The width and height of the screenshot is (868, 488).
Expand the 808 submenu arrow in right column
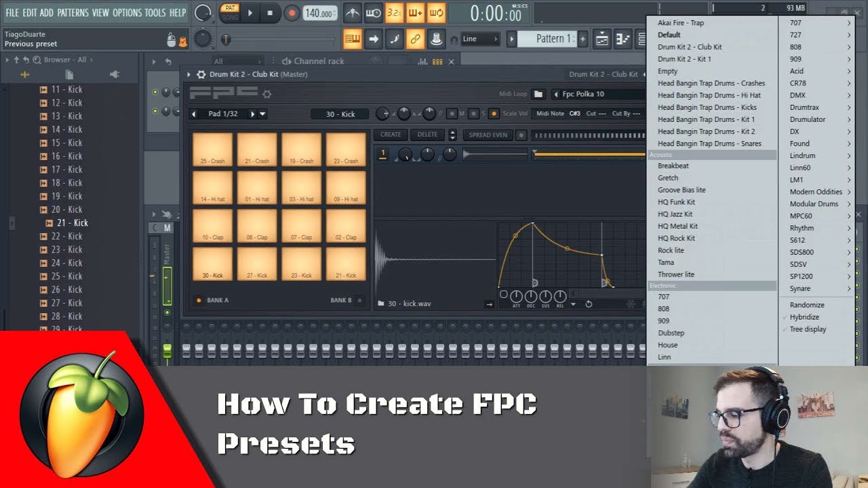click(x=848, y=47)
